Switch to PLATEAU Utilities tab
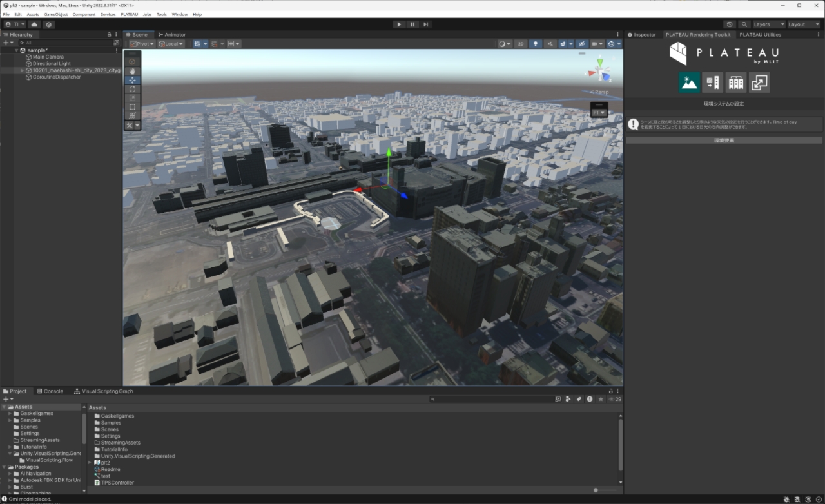825x504 pixels. click(x=760, y=35)
